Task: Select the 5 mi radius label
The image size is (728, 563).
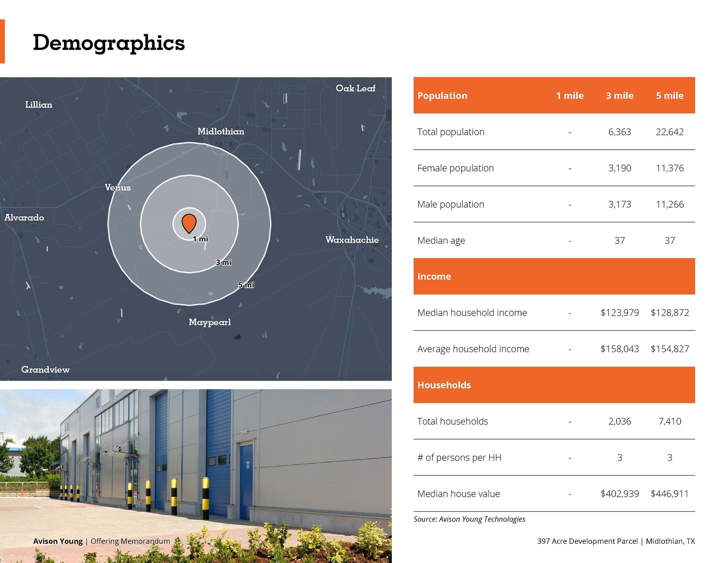Action: pyautogui.click(x=246, y=285)
